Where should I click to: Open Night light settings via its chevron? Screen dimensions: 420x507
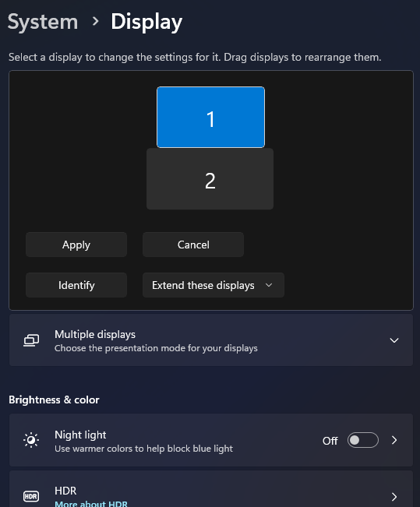click(394, 440)
